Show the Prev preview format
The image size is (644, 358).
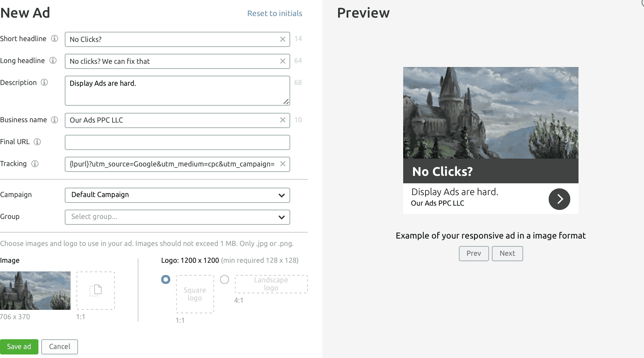pyautogui.click(x=474, y=253)
